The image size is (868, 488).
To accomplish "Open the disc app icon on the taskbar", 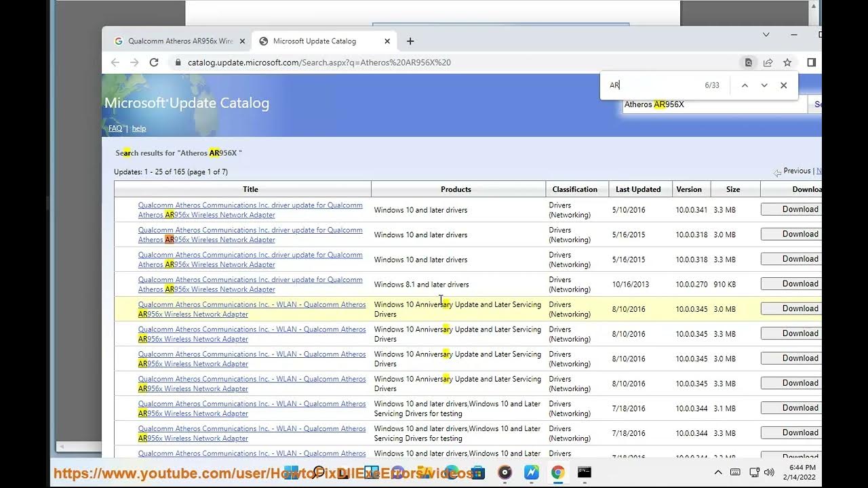I will [505, 472].
